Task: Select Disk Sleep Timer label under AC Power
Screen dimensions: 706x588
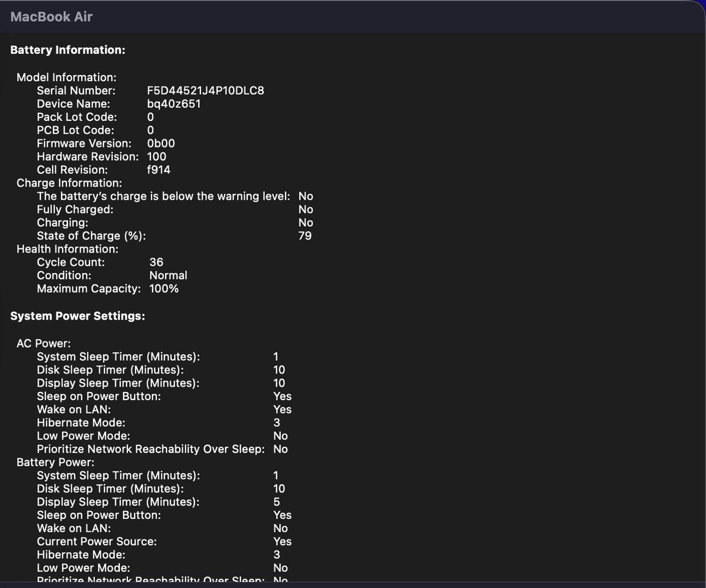Action: pyautogui.click(x=110, y=370)
